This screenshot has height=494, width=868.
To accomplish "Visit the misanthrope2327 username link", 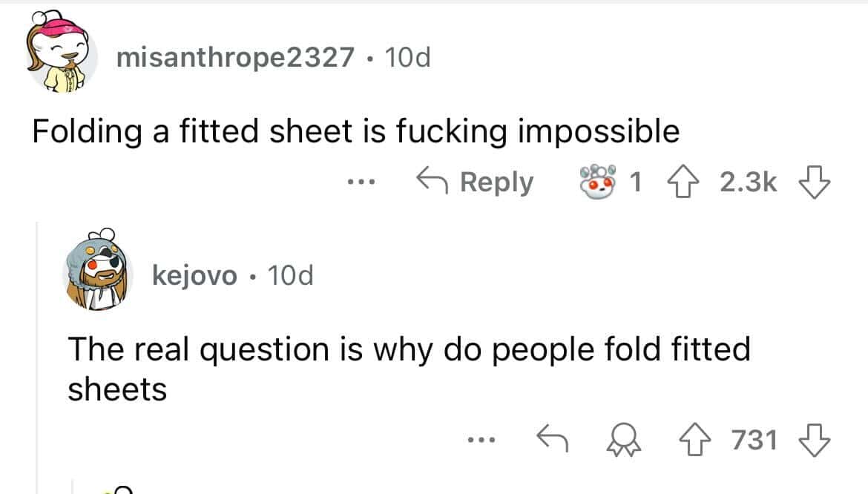I will [x=235, y=57].
